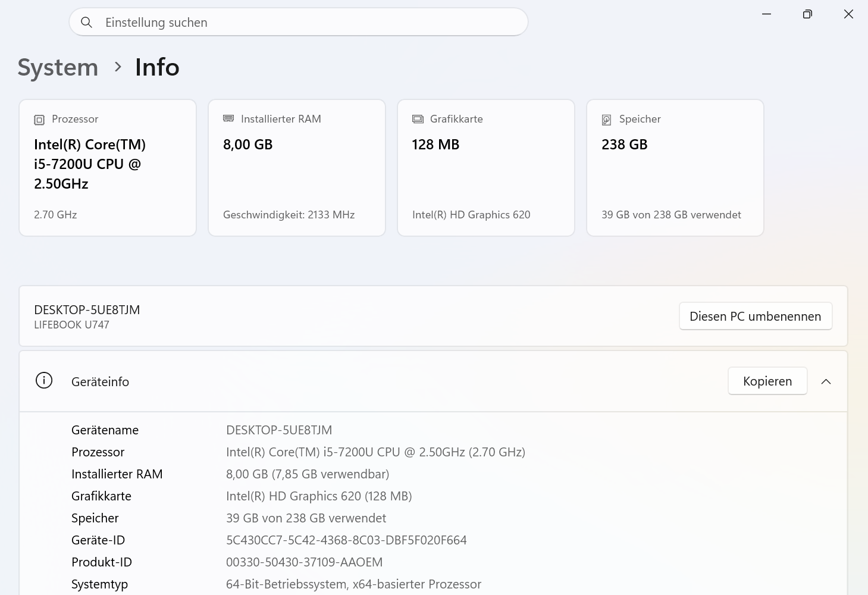The width and height of the screenshot is (868, 595).
Task: Click Gerätename value DESKTOP-5UE8TJM
Action: pyautogui.click(x=279, y=430)
